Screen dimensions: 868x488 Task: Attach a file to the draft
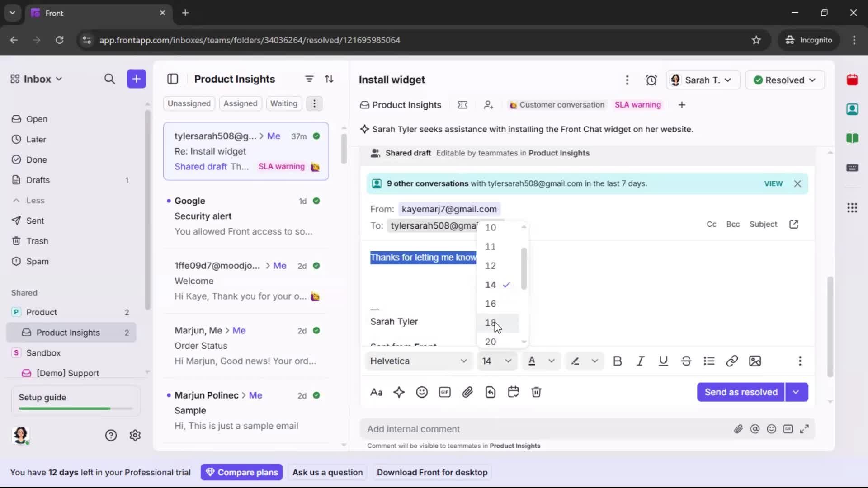[467, 392]
